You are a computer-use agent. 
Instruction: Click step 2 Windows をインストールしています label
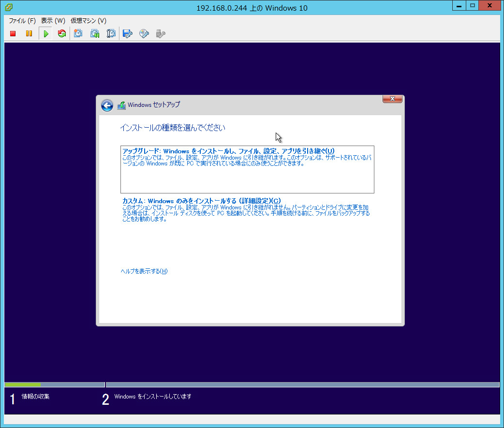[x=153, y=397]
